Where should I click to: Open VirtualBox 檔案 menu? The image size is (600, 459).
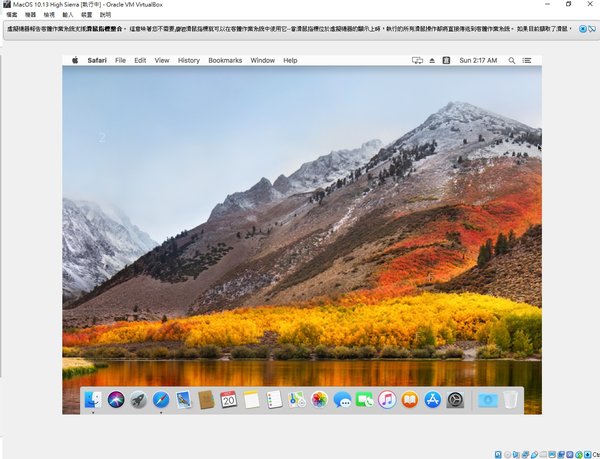point(12,15)
